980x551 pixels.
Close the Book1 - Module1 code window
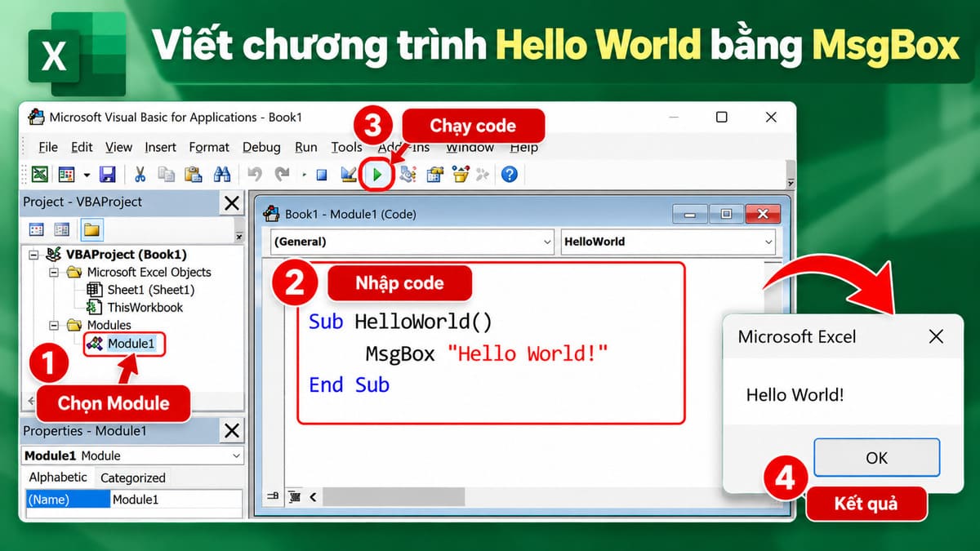point(762,215)
